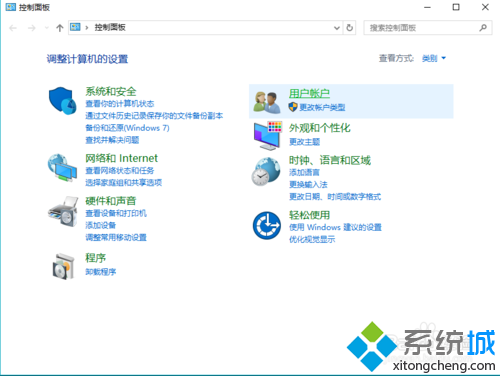
Task: Maximize the Control Panel window
Action: pyautogui.click(x=456, y=7)
